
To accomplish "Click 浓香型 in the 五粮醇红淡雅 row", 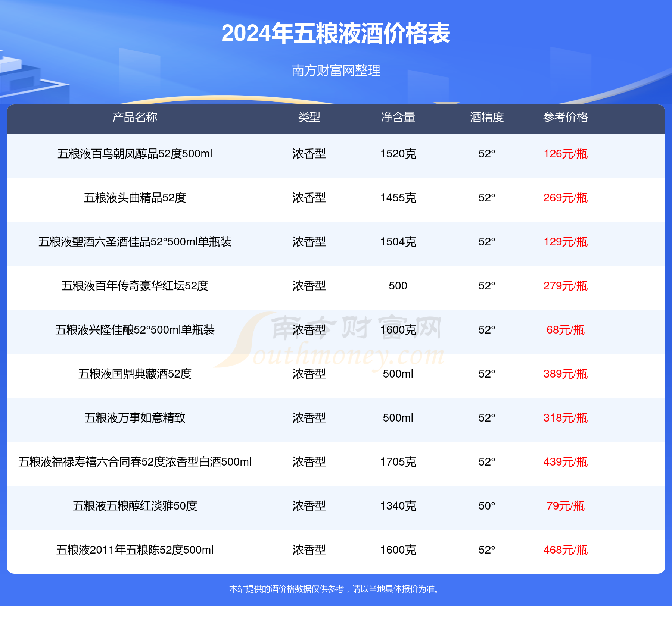I will (x=309, y=506).
